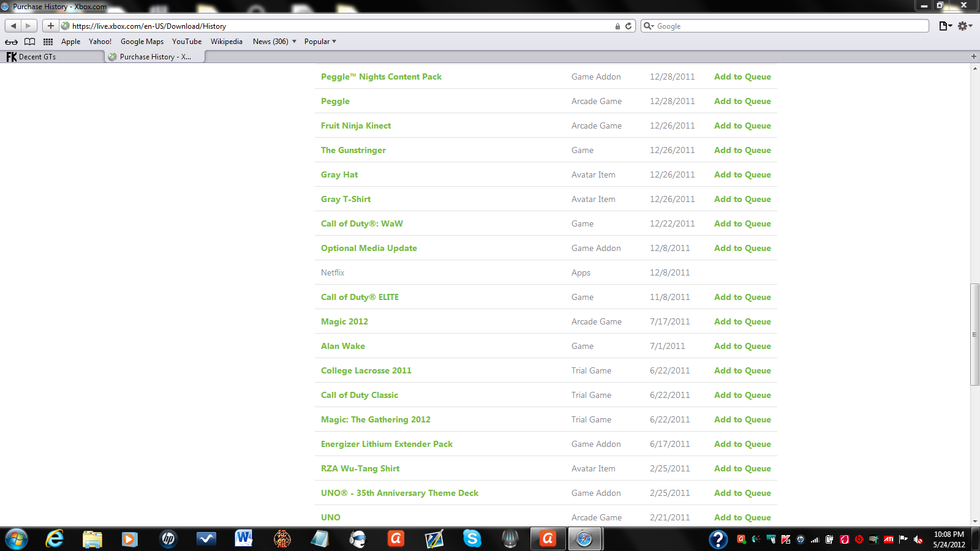Expand the News (306) bookmarks folder
The width and height of the screenshot is (980, 551).
pos(274,42)
